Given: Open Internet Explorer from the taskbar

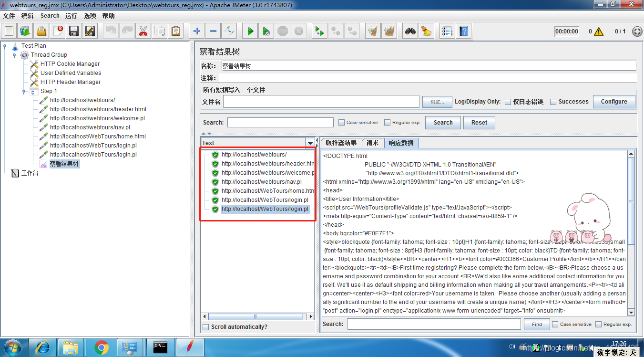Looking at the screenshot, I should pyautogui.click(x=42, y=347).
